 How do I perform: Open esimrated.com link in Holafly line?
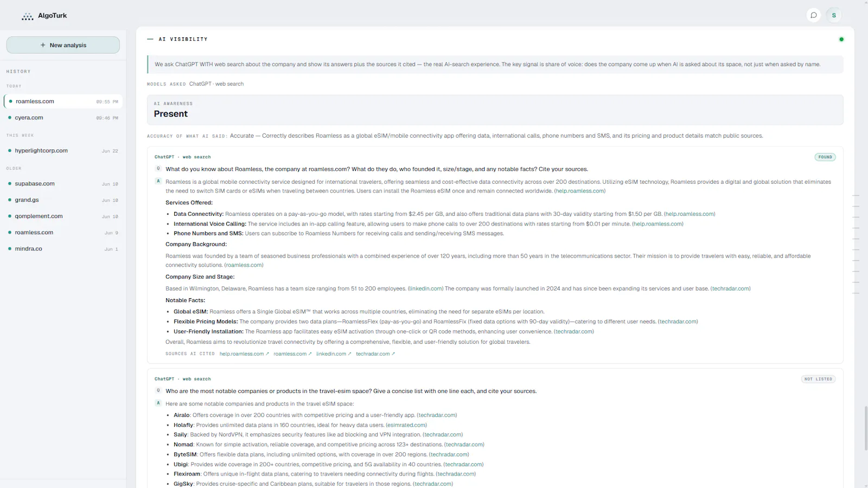point(406,425)
